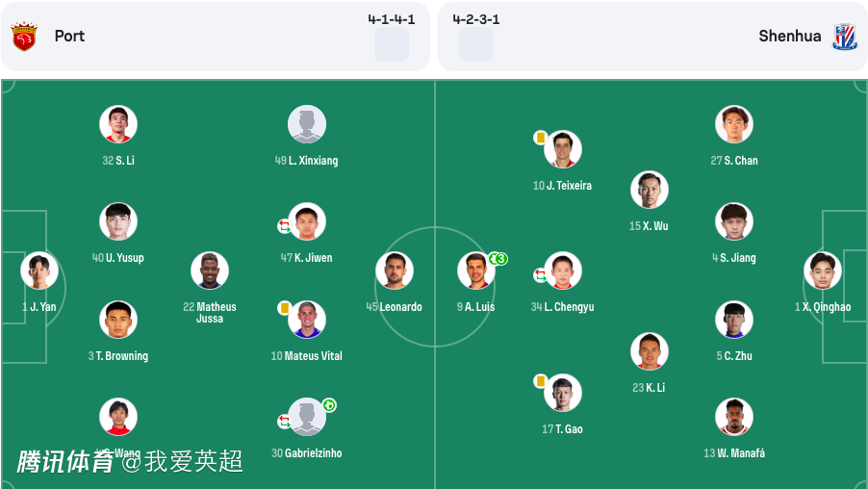Open Leonardo's player name link

tap(400, 307)
